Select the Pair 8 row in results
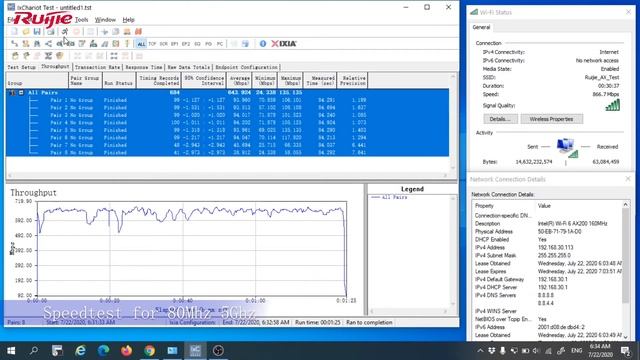Image resolution: width=640 pixels, height=360 pixels. pyautogui.click(x=227, y=153)
